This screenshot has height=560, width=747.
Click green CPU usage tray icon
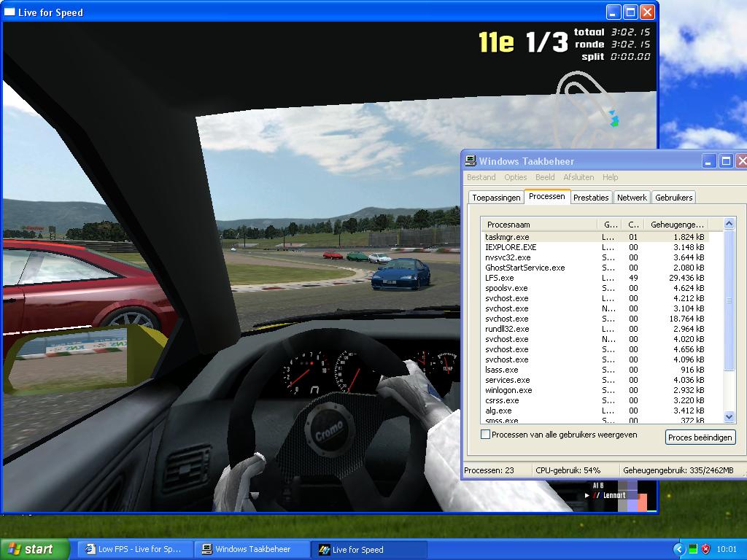693,550
